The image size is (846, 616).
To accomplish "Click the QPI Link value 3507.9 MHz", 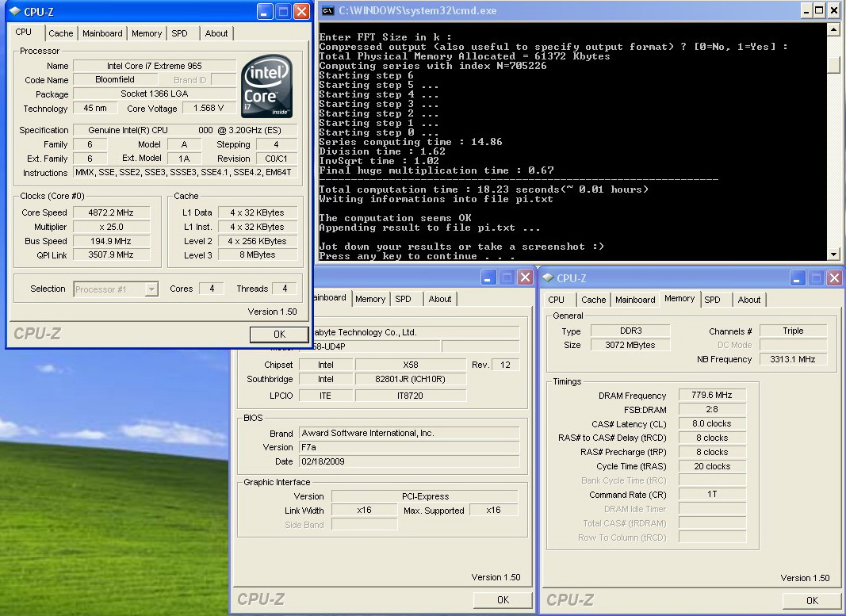I will (x=111, y=254).
